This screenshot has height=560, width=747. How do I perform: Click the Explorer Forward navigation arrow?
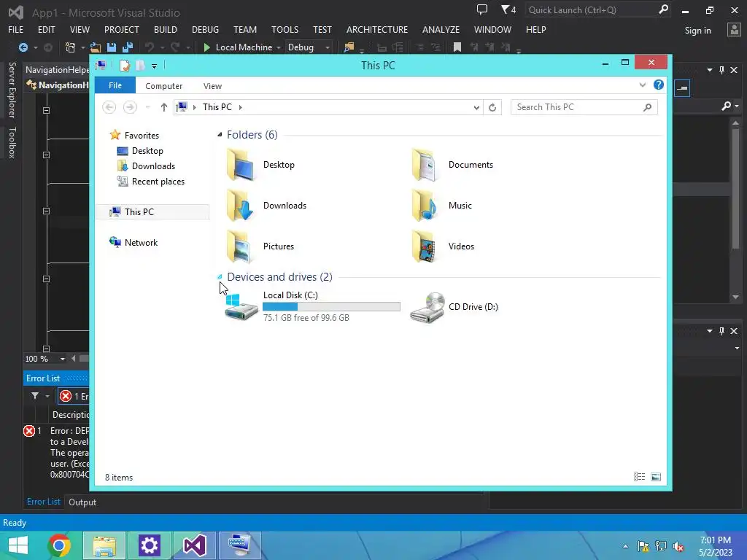pos(130,107)
